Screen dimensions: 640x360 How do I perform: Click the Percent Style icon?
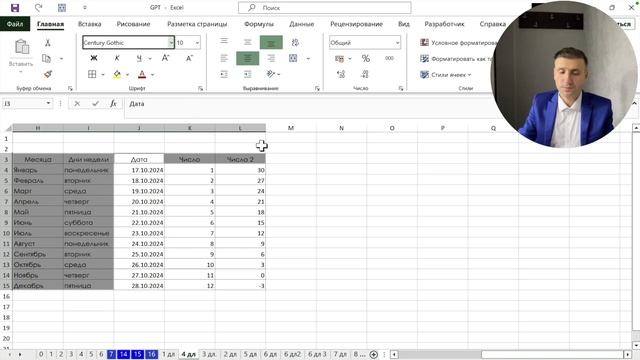coord(366,58)
